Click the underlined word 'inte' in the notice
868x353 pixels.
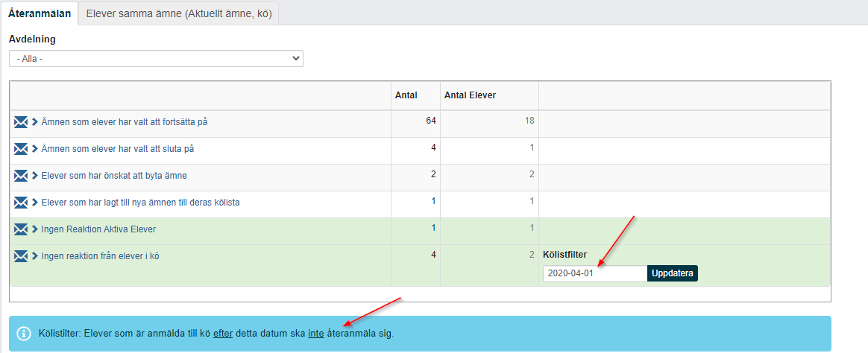click(x=316, y=334)
